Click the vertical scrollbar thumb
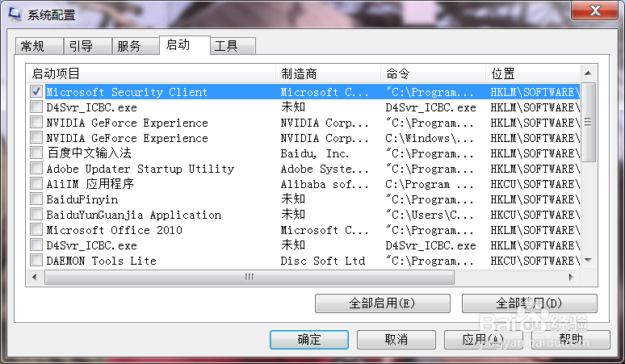 coord(588,122)
